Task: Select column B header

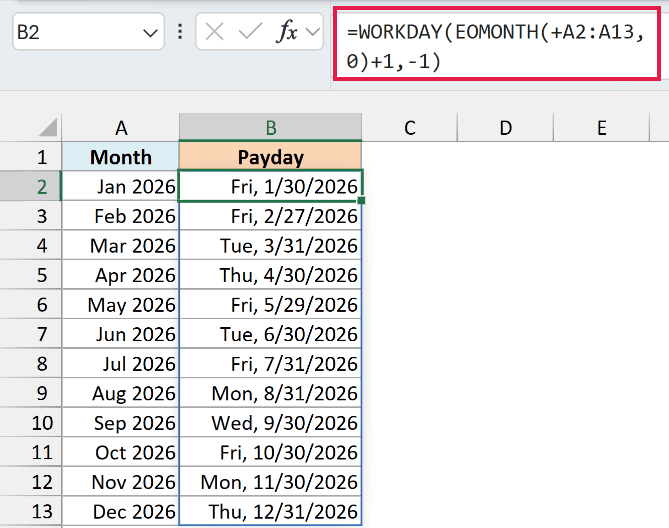Action: [x=271, y=128]
